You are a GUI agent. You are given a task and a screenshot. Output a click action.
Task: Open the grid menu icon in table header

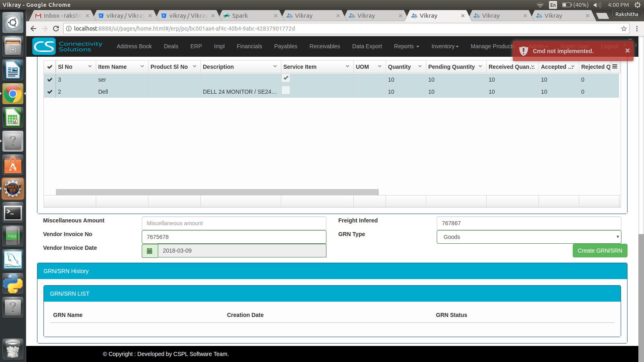pos(615,67)
